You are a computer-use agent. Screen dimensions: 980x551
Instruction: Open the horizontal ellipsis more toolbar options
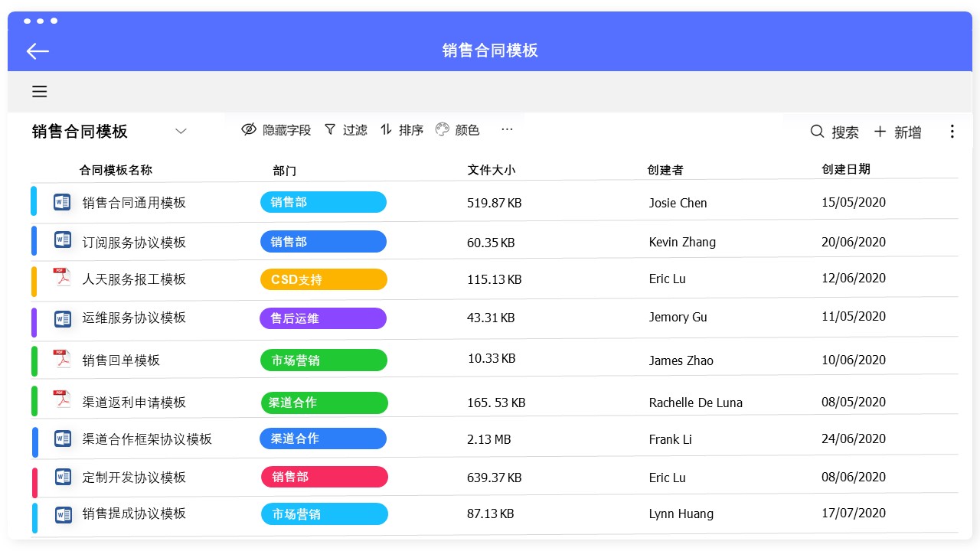(507, 130)
